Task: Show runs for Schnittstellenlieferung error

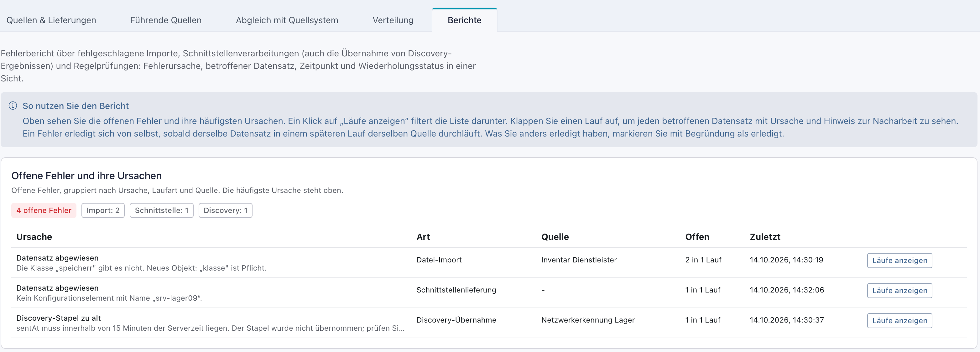Action: [x=899, y=290]
